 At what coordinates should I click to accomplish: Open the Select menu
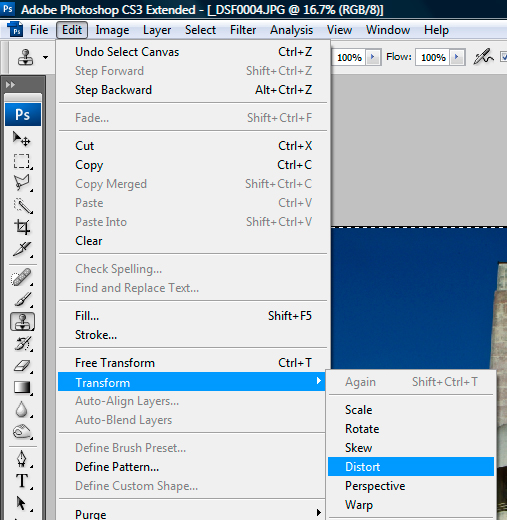click(x=200, y=30)
